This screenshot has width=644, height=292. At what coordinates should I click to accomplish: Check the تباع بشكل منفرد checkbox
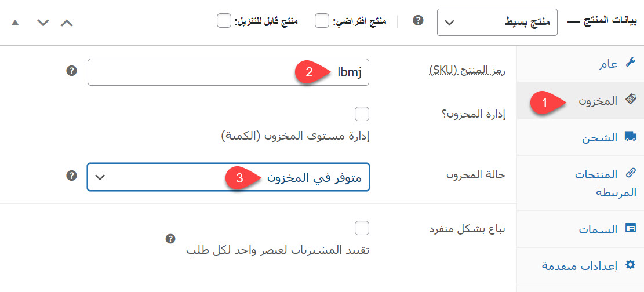click(x=362, y=228)
